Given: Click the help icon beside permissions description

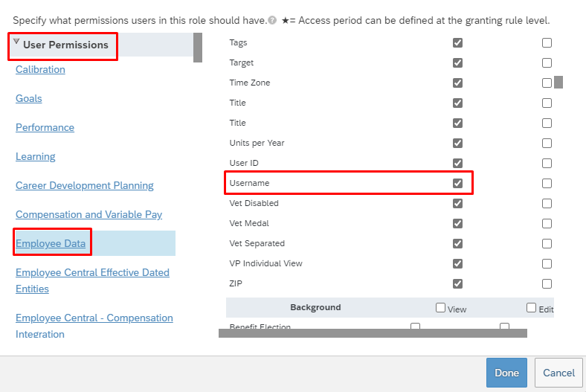Looking at the screenshot, I should click(272, 20).
